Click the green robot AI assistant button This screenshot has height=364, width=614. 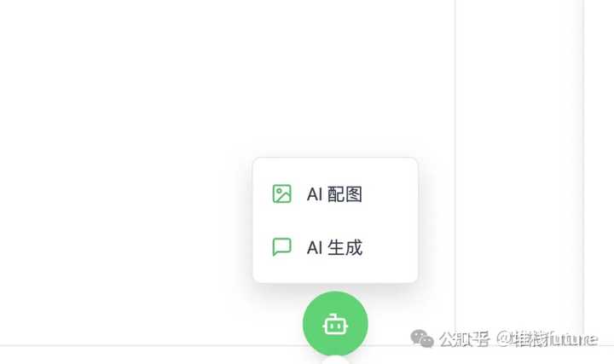[x=335, y=324]
